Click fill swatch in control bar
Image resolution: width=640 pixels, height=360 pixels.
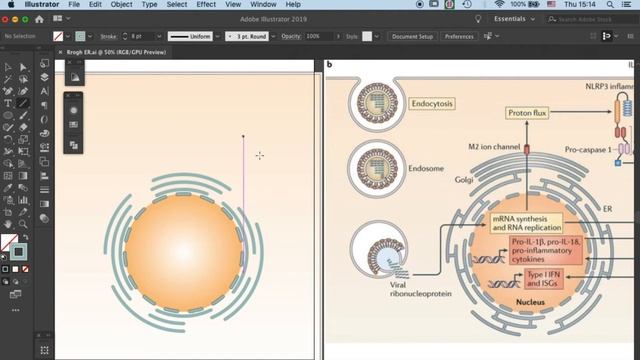click(58, 36)
